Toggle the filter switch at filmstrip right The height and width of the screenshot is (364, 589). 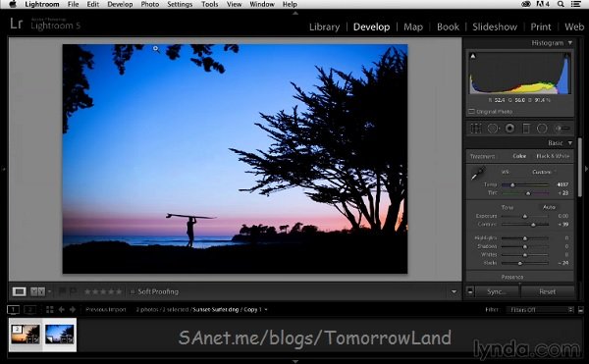pyautogui.click(x=581, y=310)
